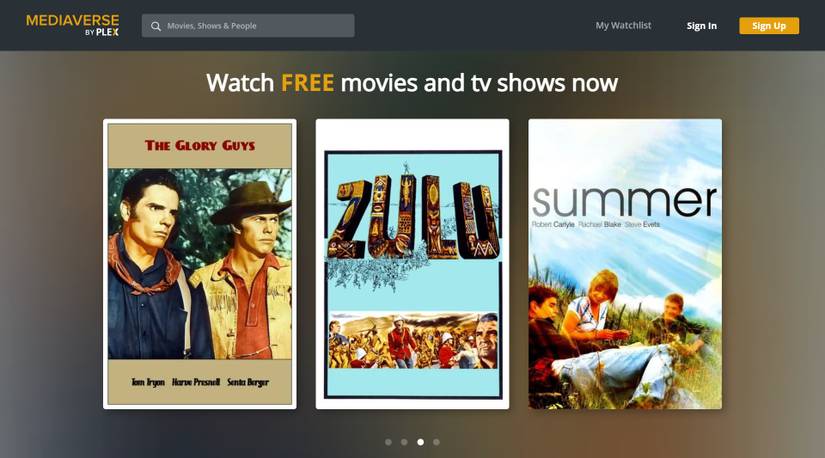Click the large summer title word
This screenshot has height=458, width=825.
click(625, 202)
